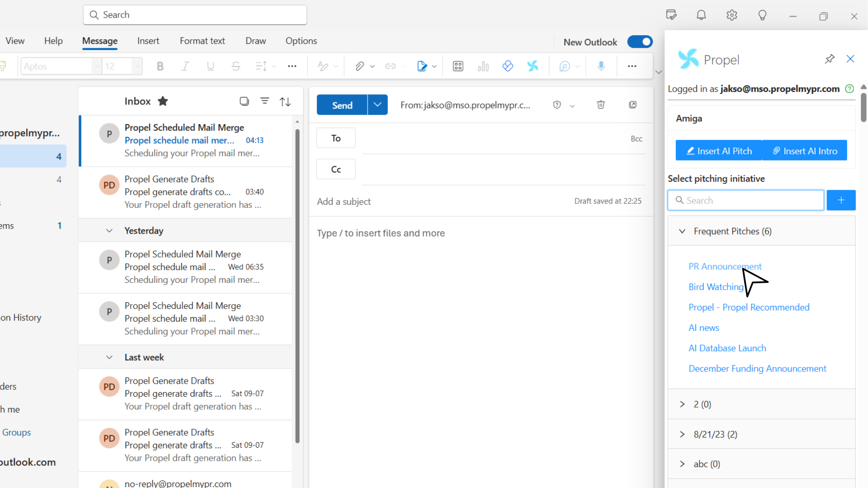The width and height of the screenshot is (868, 488).
Task: Click the pitching initiative search box
Action: click(x=746, y=200)
